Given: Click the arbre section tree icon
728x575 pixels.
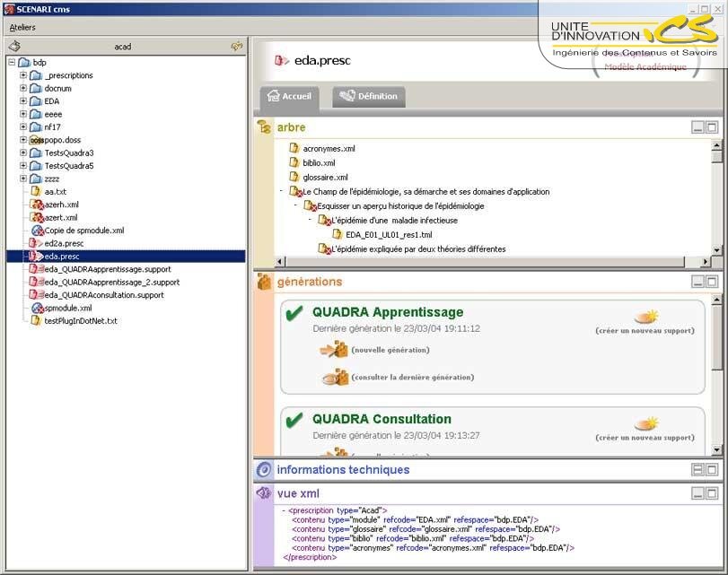Looking at the screenshot, I should tap(264, 126).
